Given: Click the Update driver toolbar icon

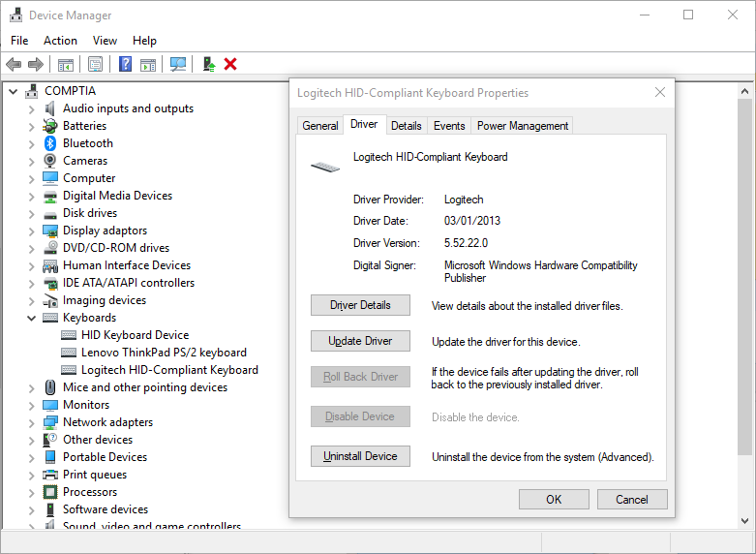Looking at the screenshot, I should [x=209, y=64].
